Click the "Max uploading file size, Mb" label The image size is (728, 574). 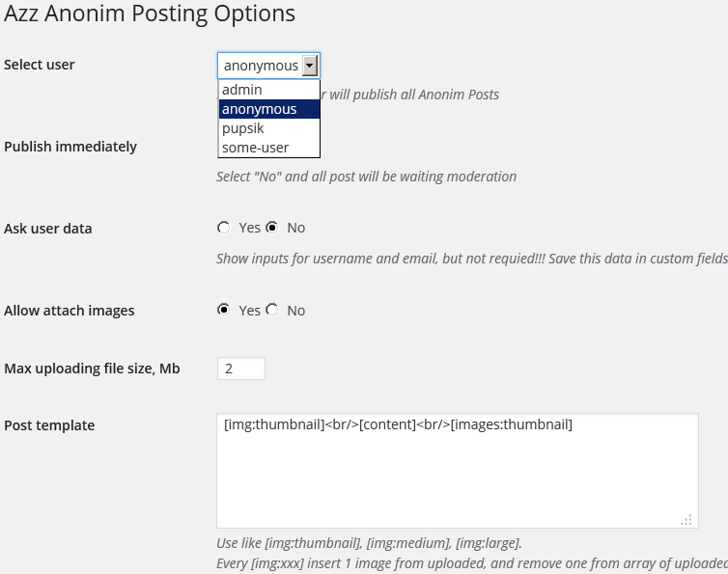[x=92, y=369]
